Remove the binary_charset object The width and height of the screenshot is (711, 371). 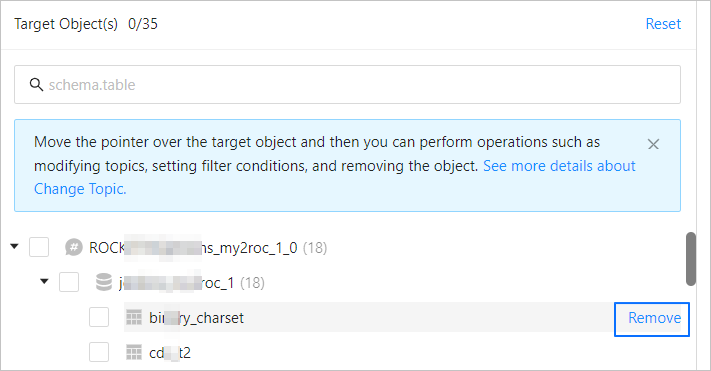[652, 319]
